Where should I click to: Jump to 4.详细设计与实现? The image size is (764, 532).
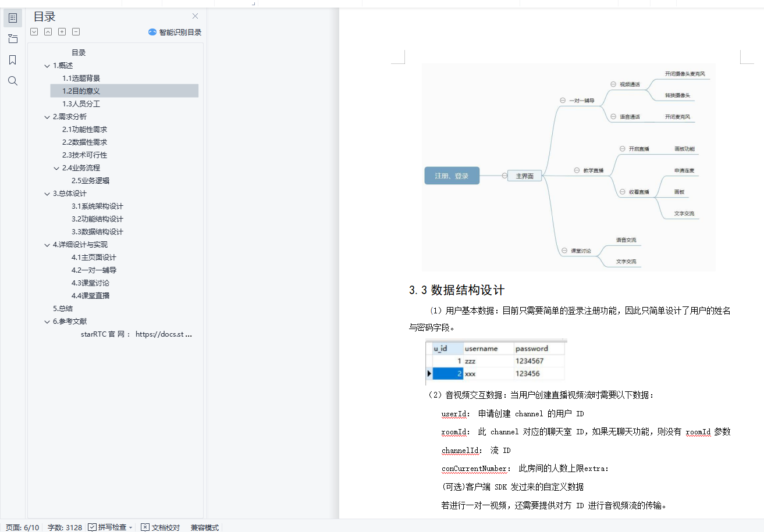pos(80,244)
